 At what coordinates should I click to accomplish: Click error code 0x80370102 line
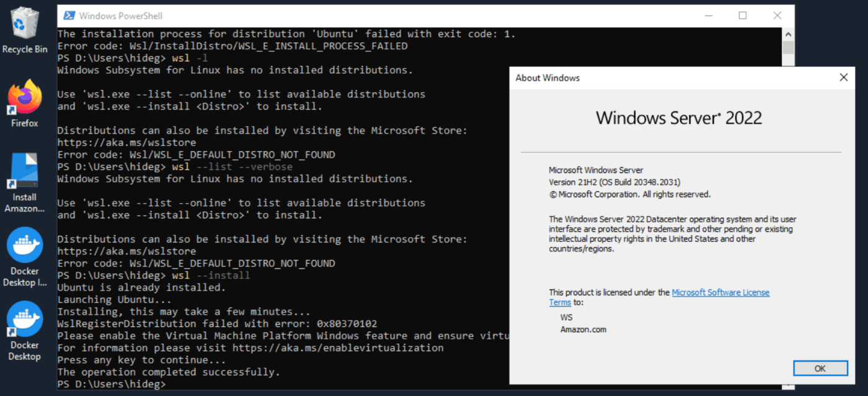point(217,324)
